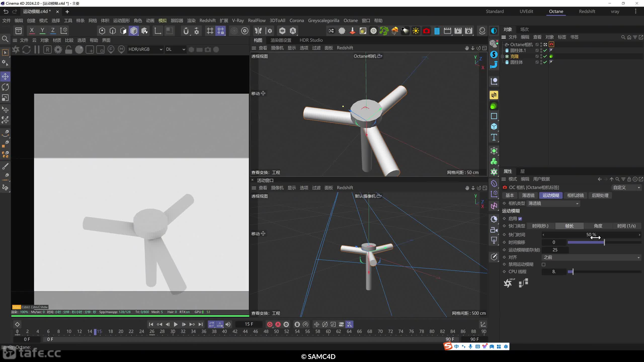The width and height of the screenshot is (644, 362).
Task: Toggle the 禁用运动模糊 checkbox
Action: [x=544, y=264]
